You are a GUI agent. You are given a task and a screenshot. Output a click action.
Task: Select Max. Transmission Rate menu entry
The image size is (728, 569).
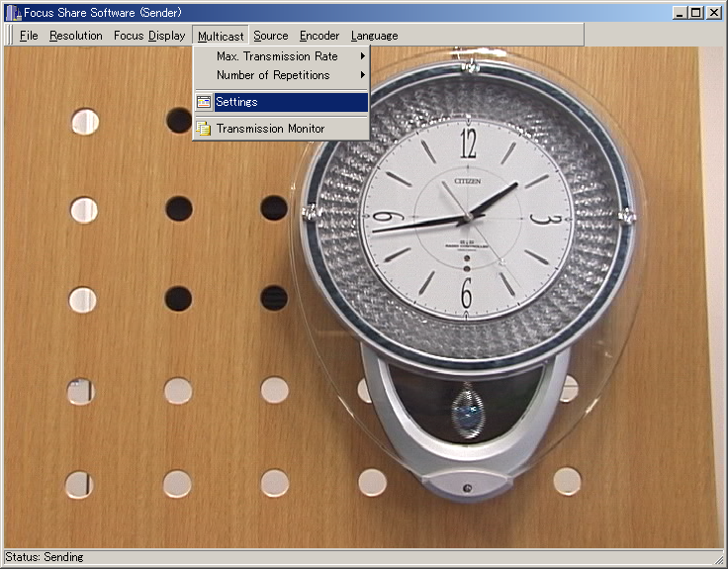(277, 56)
